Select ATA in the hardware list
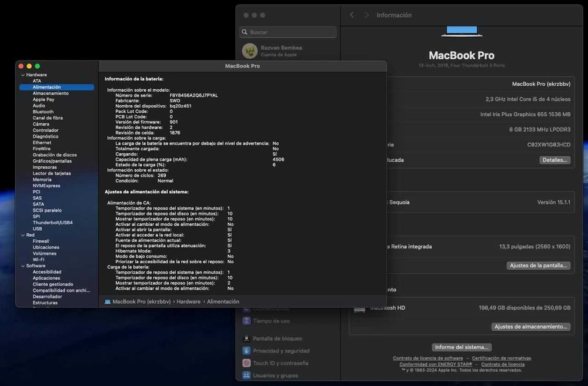Image resolution: width=588 pixels, height=386 pixels. point(36,81)
